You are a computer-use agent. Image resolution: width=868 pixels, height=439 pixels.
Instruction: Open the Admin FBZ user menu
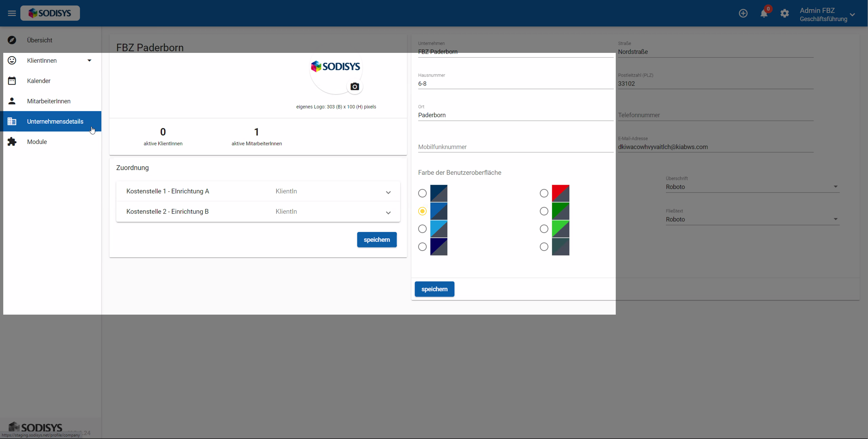click(827, 15)
